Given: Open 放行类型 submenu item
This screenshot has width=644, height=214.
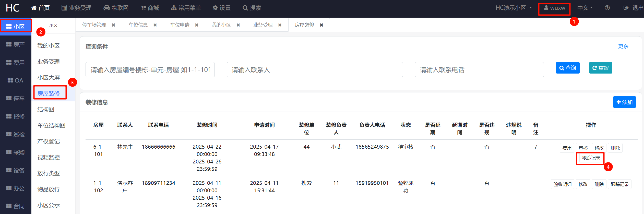Looking at the screenshot, I should [49, 173].
